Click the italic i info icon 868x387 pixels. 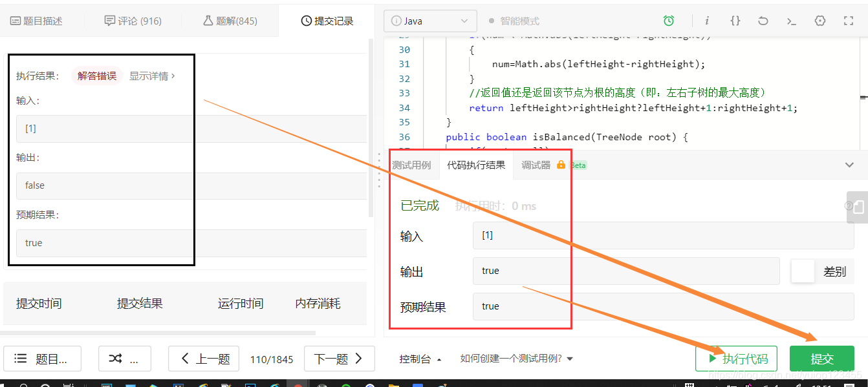click(x=707, y=21)
